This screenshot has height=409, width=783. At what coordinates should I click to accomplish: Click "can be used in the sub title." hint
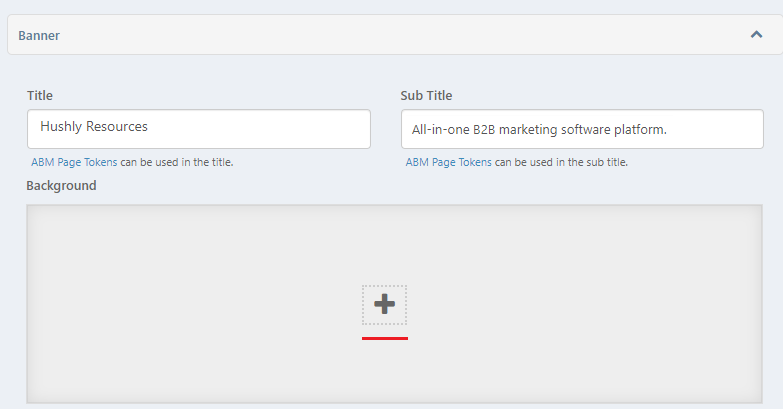pyautogui.click(x=561, y=162)
